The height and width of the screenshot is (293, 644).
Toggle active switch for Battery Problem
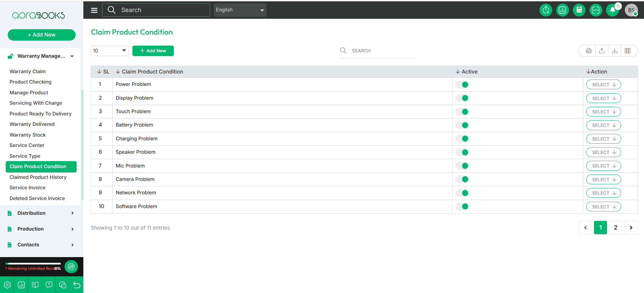462,125
